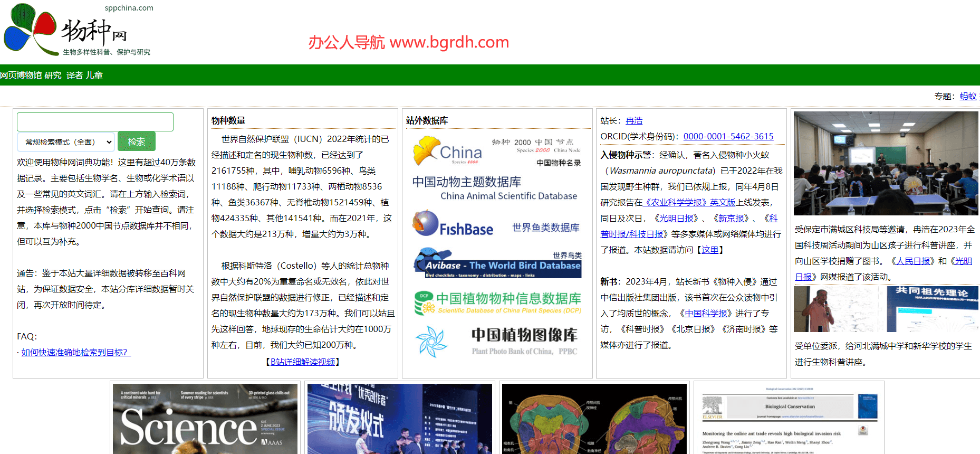Click the 入侵物种示警 bold heading
980x454 pixels.
click(x=626, y=155)
